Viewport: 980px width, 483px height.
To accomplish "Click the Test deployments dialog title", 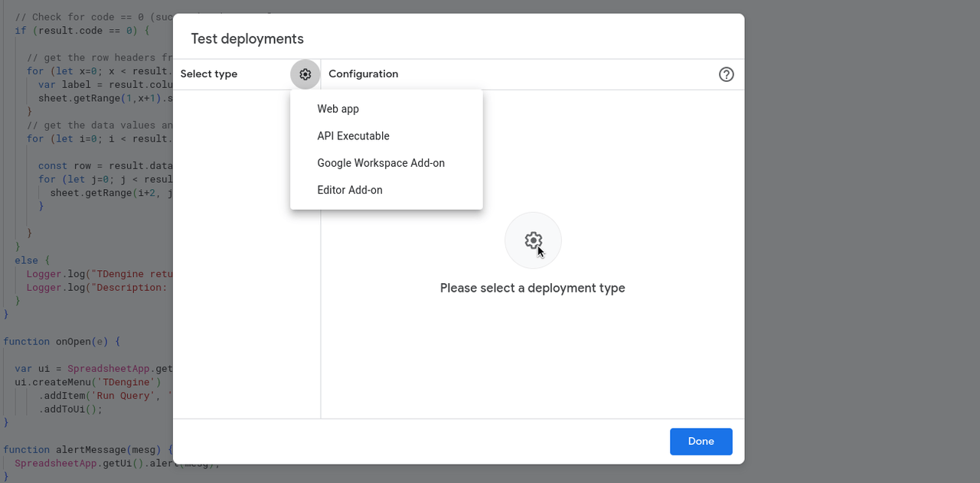I will [247, 38].
